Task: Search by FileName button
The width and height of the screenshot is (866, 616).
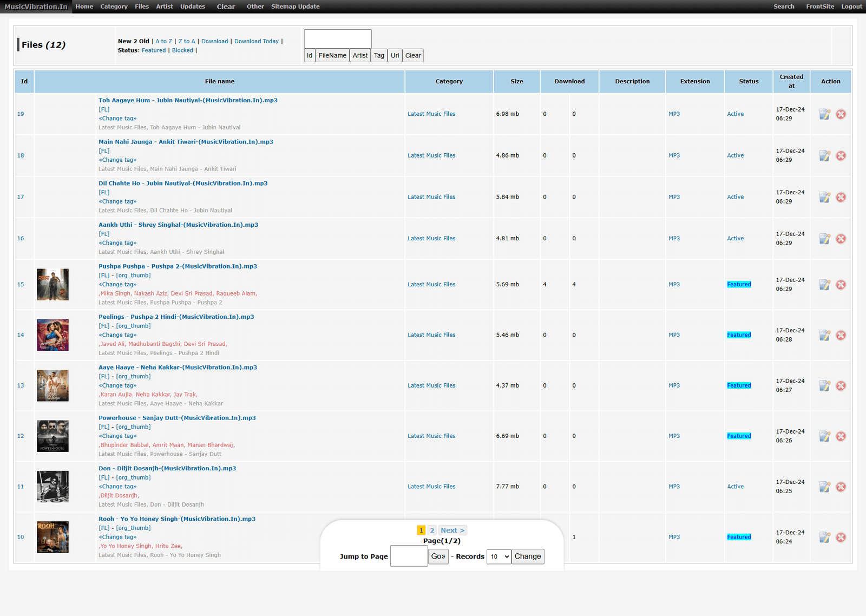Action: click(x=332, y=56)
